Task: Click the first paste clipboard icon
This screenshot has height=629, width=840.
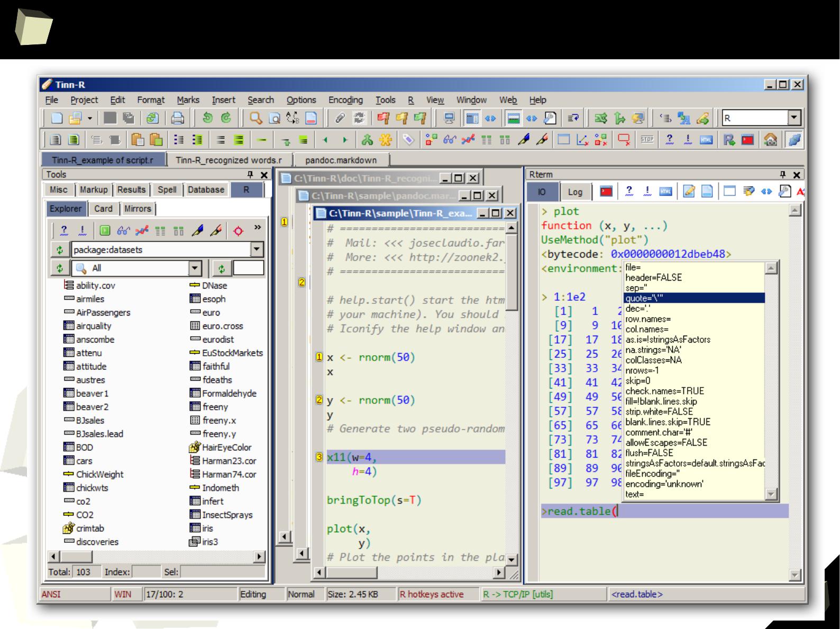Action: 138,140
